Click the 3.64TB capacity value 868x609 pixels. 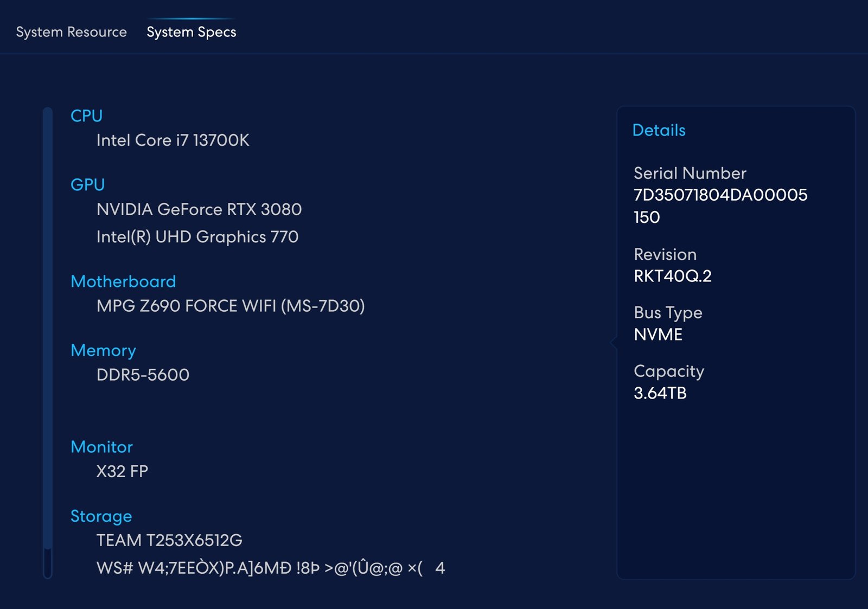[660, 393]
